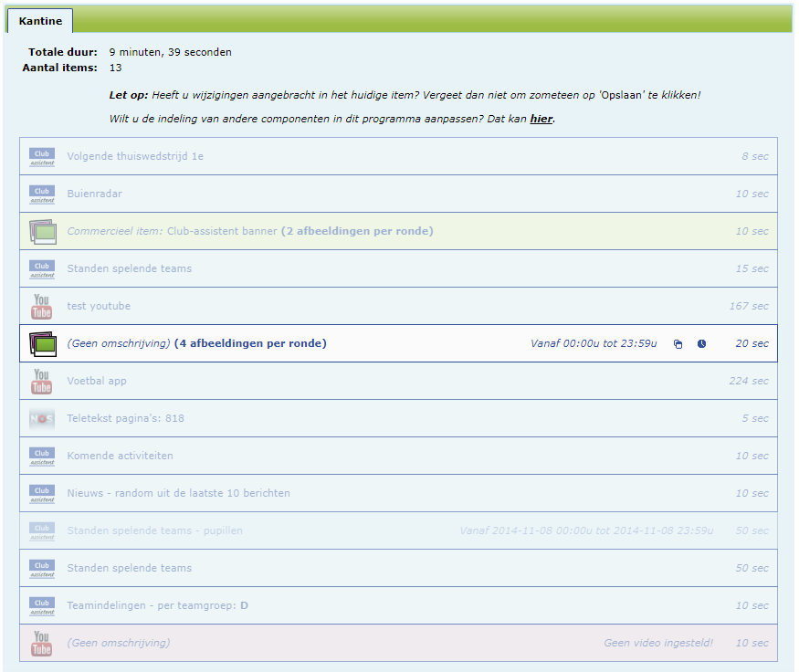
Task: Click the copy icon in the active row
Action: [x=678, y=344]
